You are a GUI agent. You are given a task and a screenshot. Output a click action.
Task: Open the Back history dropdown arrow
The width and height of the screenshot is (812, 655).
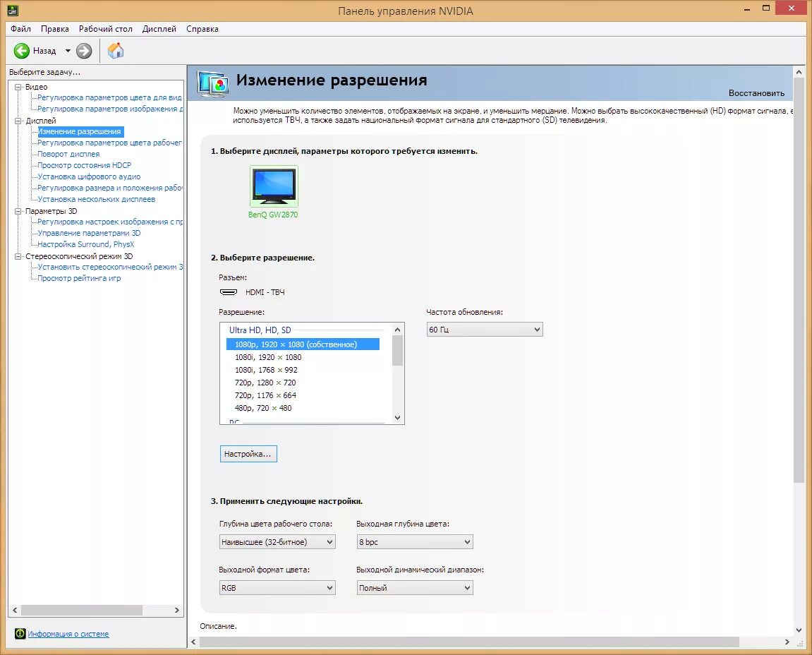click(x=68, y=51)
